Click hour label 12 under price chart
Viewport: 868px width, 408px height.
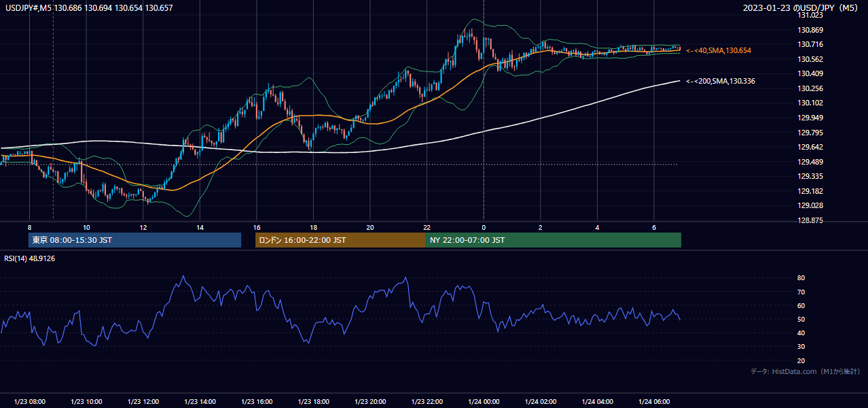click(143, 227)
